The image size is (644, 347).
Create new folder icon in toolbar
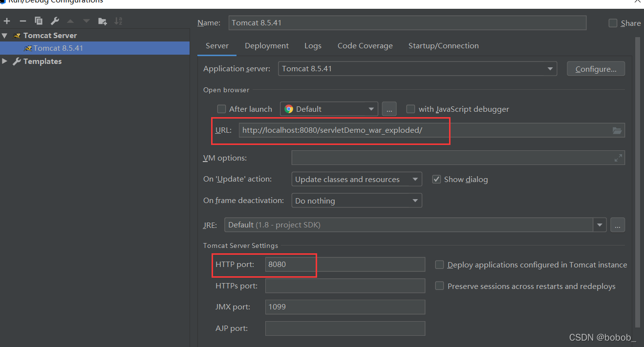point(102,21)
